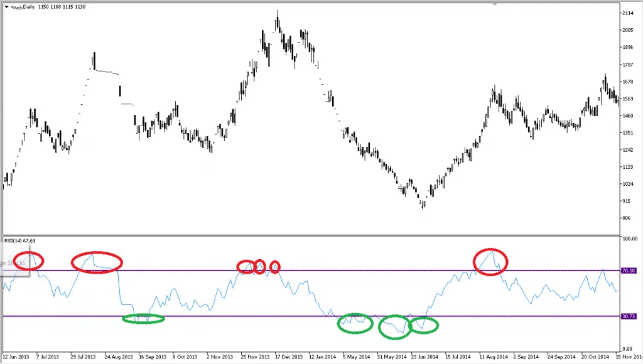Click the green ellipse near 16 Sep 2013
This screenshot has height=364, width=643.
(x=143, y=319)
